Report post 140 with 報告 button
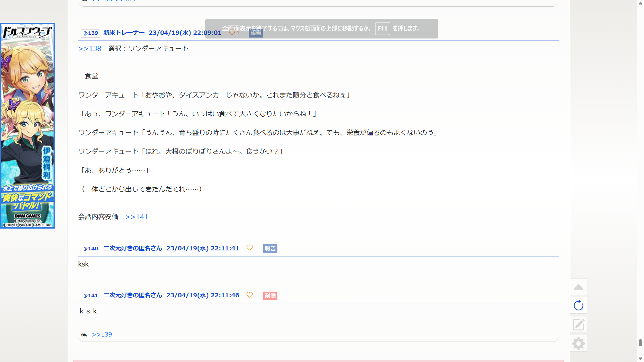 (270, 249)
